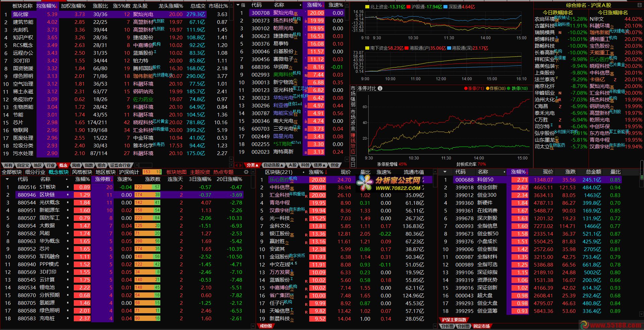Open the dropdown arrow left of the 指 column header
This screenshot has height=330, width=644.
pos(238,5)
